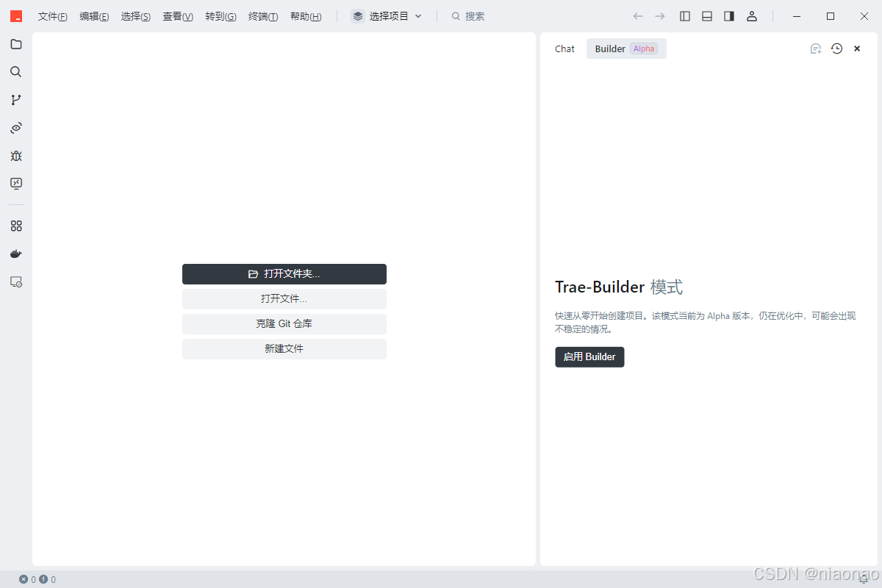Toggle the primary left sidebar layout icon
The height and width of the screenshot is (588, 882).
point(685,16)
